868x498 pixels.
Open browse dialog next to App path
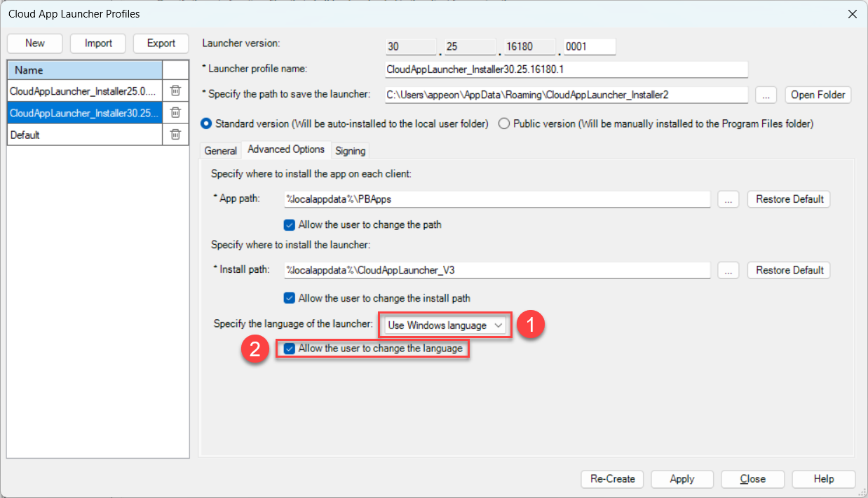pos(728,199)
